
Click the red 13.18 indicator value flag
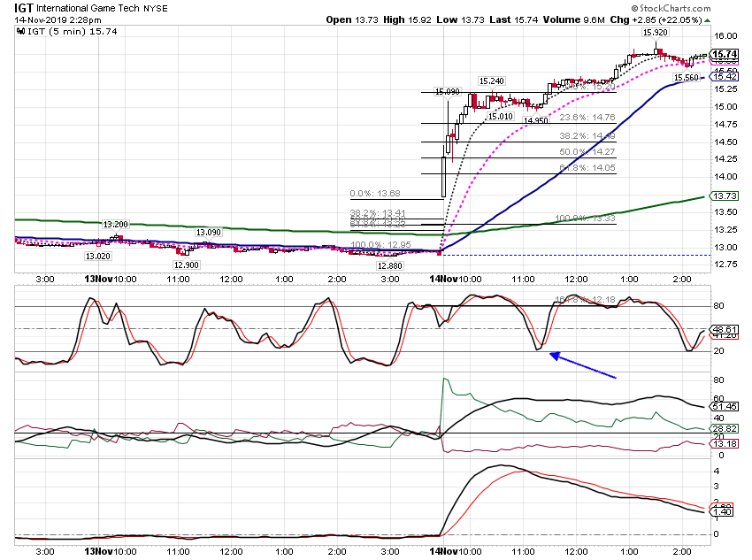coord(725,443)
